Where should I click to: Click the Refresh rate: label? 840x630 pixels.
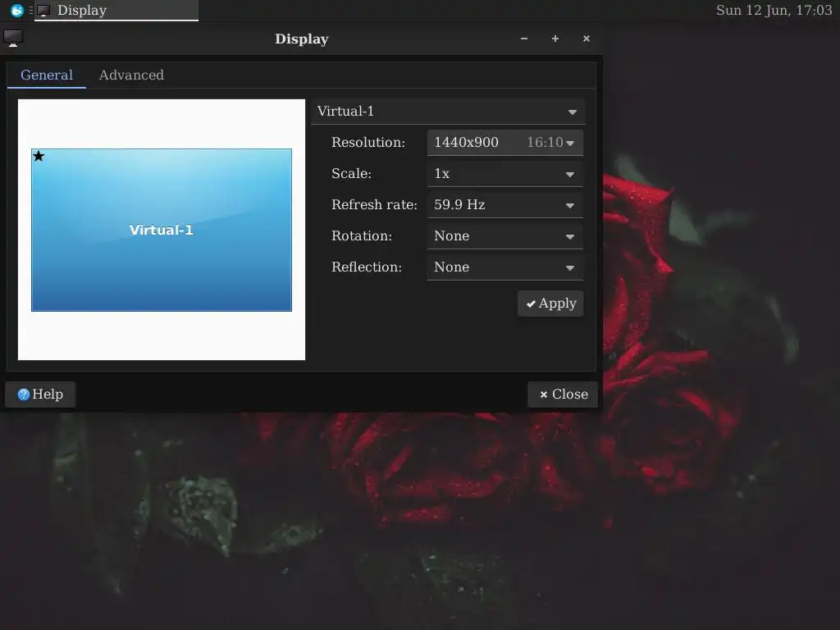374,204
